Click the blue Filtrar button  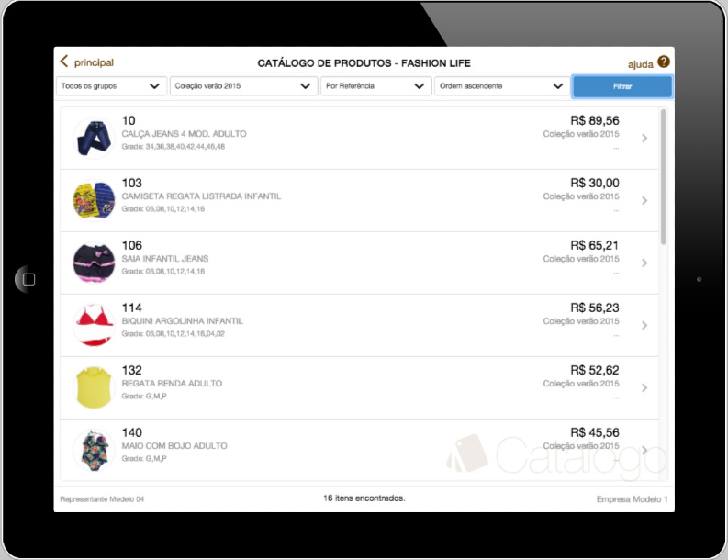pos(622,86)
